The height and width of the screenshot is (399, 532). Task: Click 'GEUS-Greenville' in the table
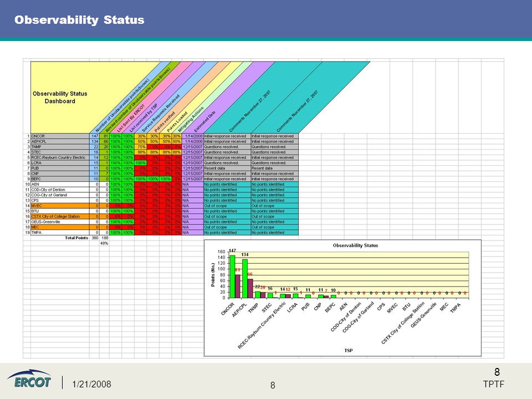click(60, 222)
